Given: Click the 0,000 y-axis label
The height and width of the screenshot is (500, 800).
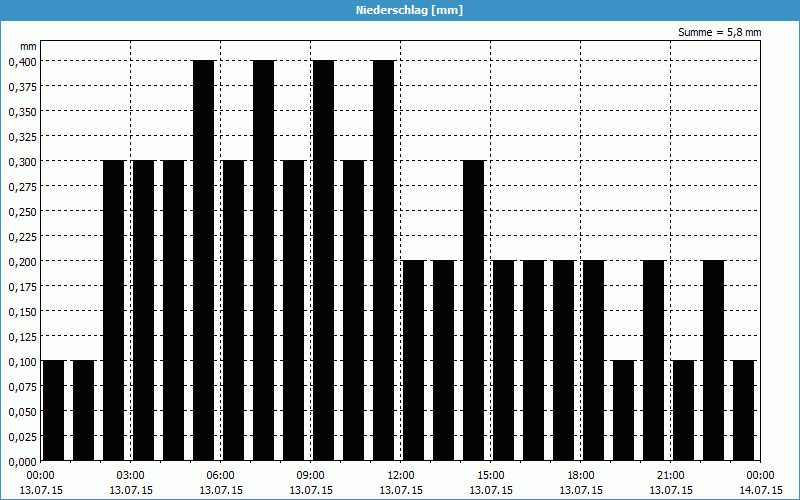Looking at the screenshot, I should click(22, 461).
